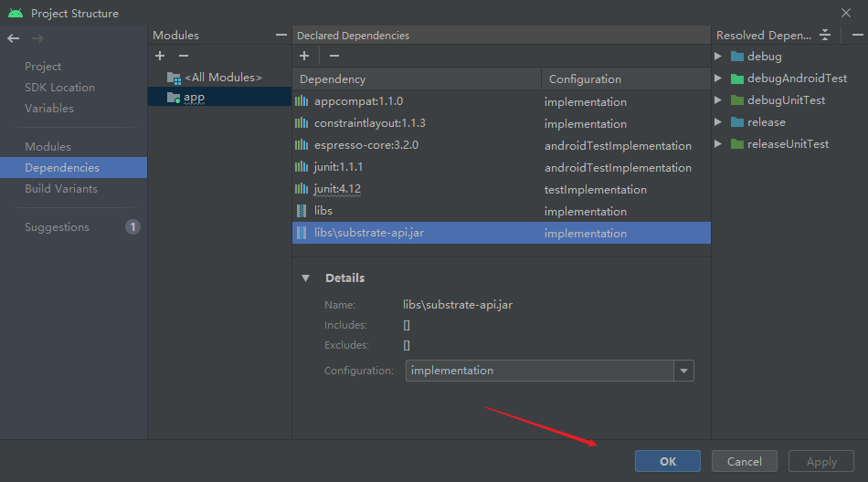Remove the selected declared dependency
Viewport: 868px width, 482px height.
[x=334, y=57]
